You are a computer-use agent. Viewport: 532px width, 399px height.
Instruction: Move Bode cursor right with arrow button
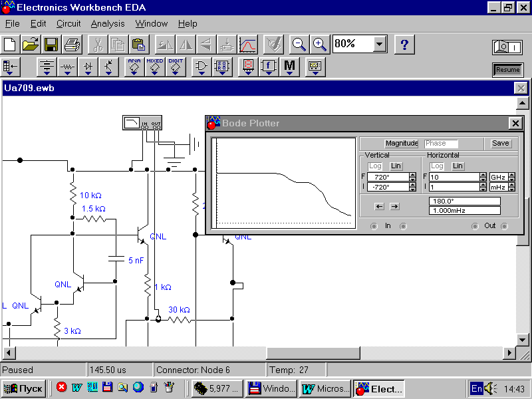coord(394,207)
